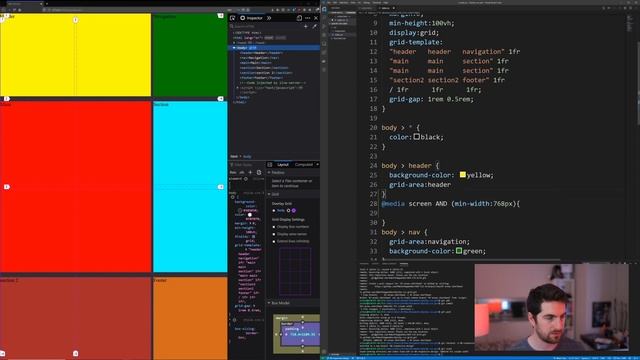Click the body breadcrumb in Inspector
The width and height of the screenshot is (640, 360).
click(247, 156)
